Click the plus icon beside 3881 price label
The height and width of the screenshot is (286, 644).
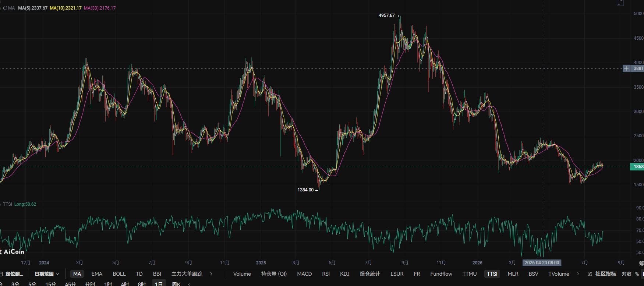(626, 68)
